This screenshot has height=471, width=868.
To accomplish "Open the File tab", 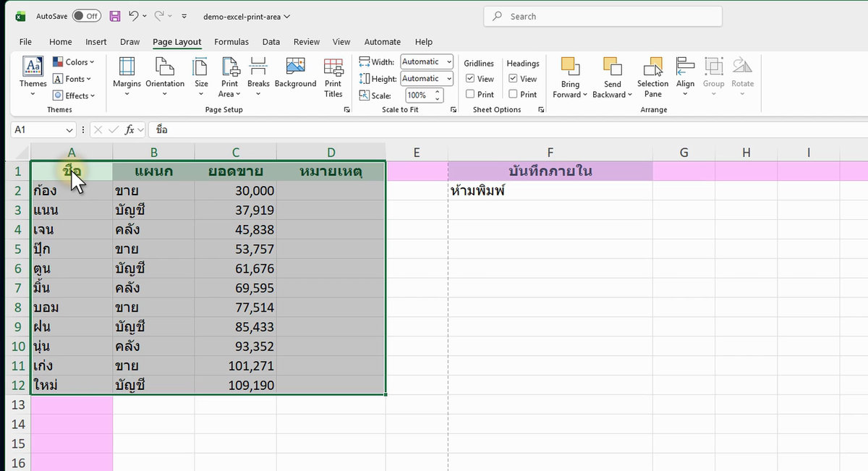I will [x=25, y=42].
